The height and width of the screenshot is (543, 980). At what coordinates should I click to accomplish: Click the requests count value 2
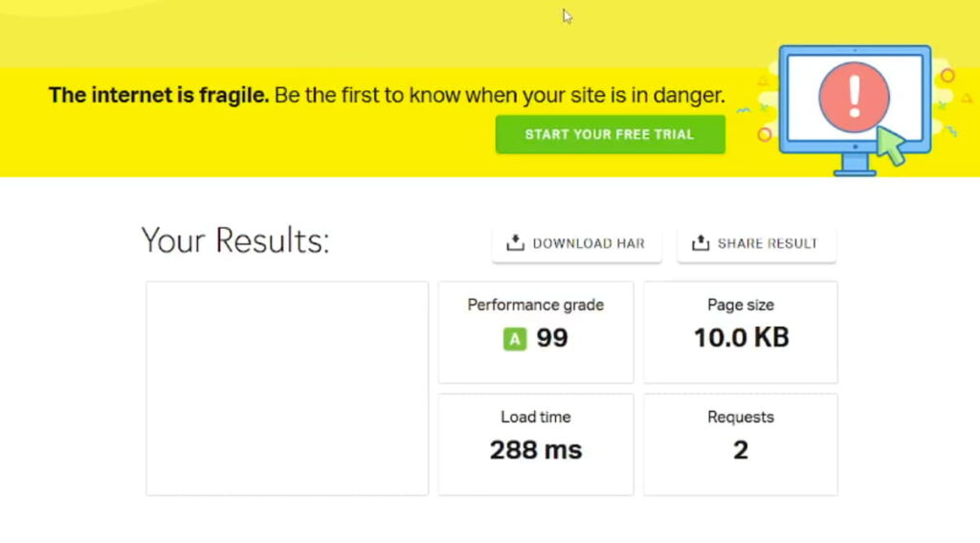[x=741, y=450]
